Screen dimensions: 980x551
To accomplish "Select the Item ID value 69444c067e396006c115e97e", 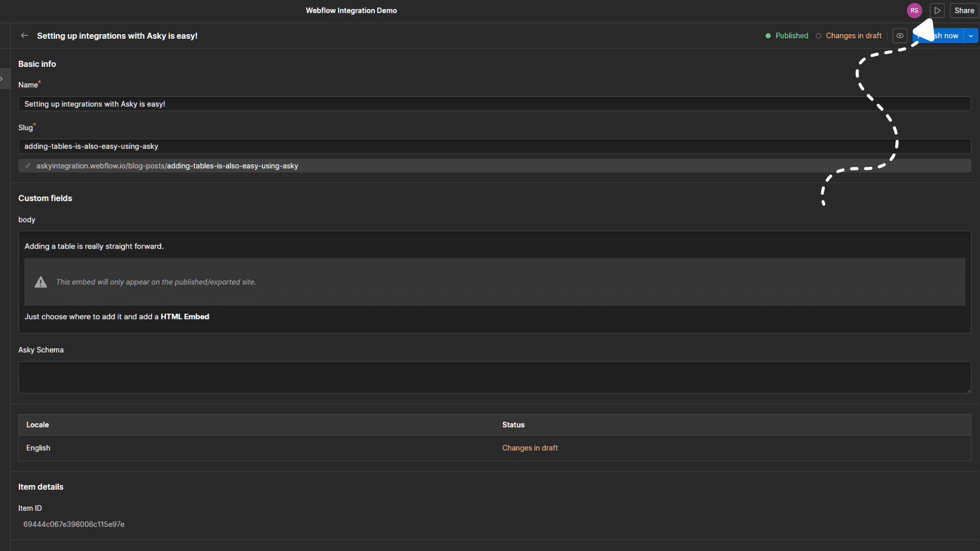I will pos(74,524).
